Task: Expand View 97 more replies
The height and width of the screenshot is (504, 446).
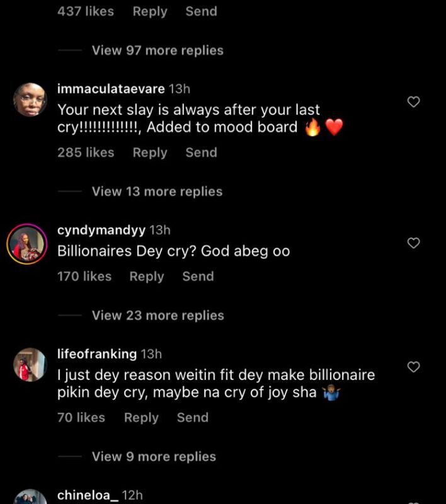Action: pos(157,50)
